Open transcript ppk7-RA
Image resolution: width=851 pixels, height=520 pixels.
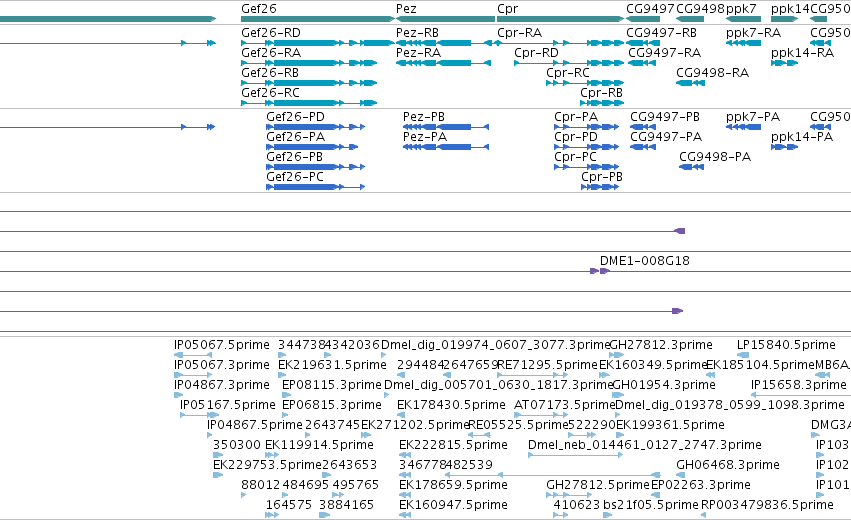point(753,33)
